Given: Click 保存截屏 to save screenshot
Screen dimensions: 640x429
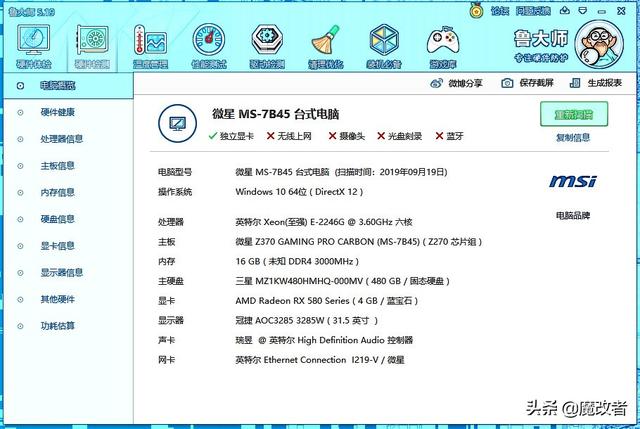Looking at the screenshot, I should [527, 83].
